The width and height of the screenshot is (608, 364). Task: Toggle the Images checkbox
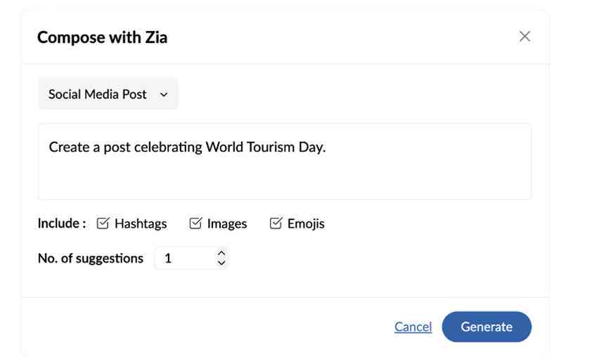pos(195,223)
